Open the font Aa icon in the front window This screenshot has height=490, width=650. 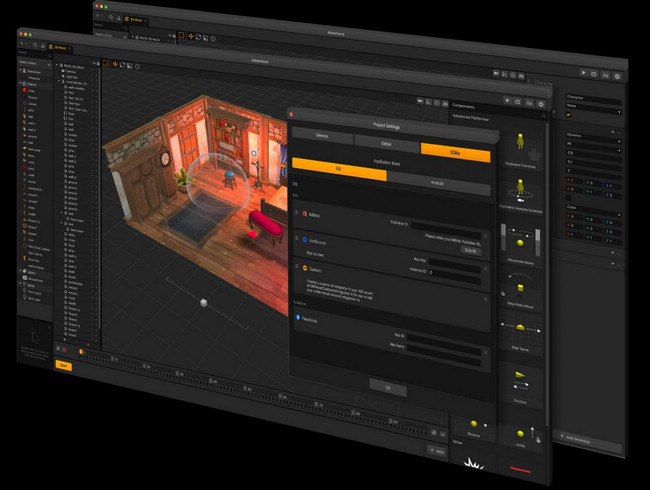[x=529, y=103]
